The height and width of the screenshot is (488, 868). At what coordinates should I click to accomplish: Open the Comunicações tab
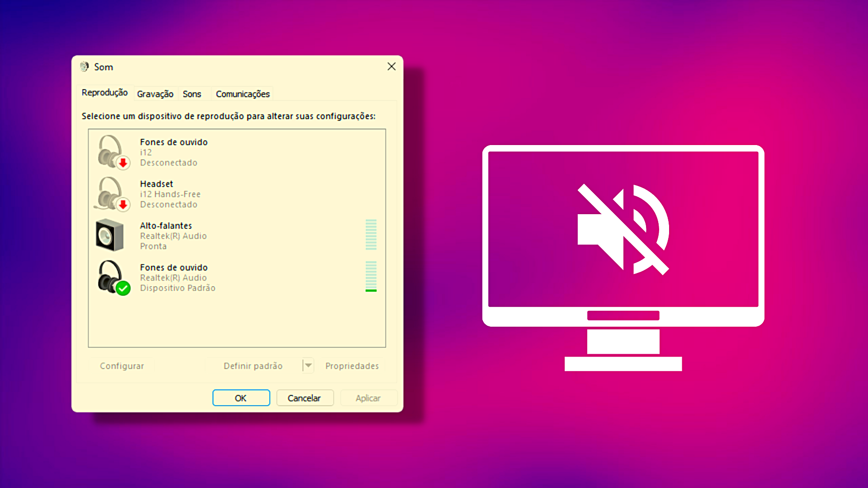pos(242,94)
